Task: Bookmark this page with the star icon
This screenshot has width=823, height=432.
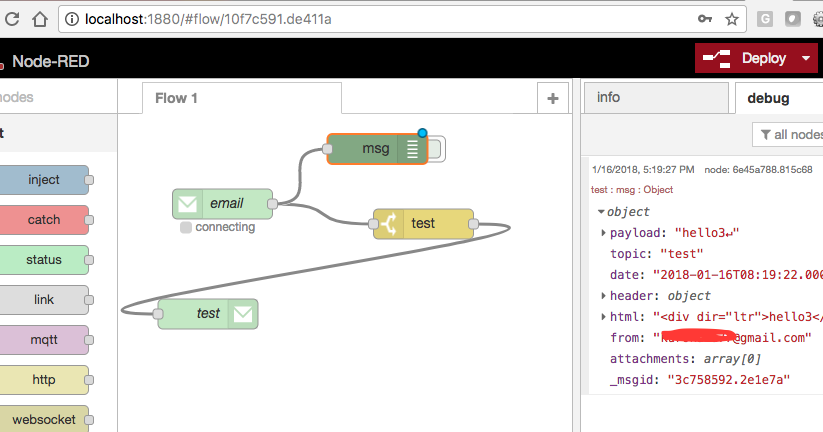Action: 732,19
